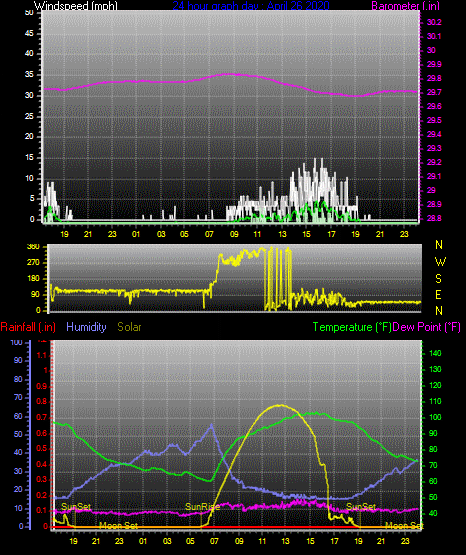Click the 29.8 barometer axis value
Screen dimensions: 466x555
(434, 79)
